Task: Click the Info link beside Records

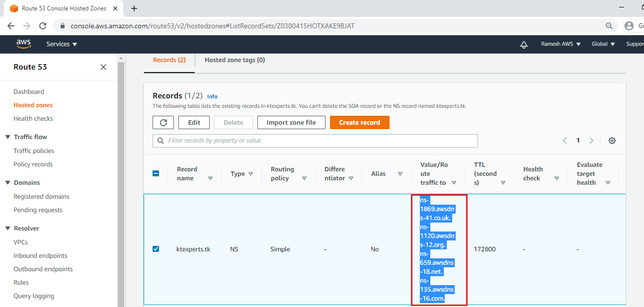Action: [x=212, y=96]
